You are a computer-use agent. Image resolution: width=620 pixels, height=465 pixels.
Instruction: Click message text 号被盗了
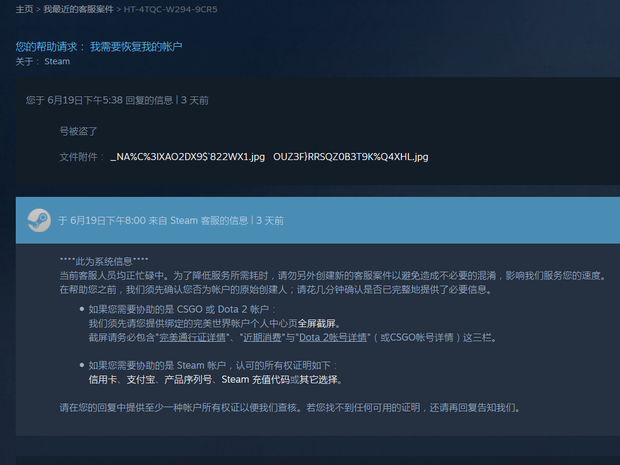(78, 131)
